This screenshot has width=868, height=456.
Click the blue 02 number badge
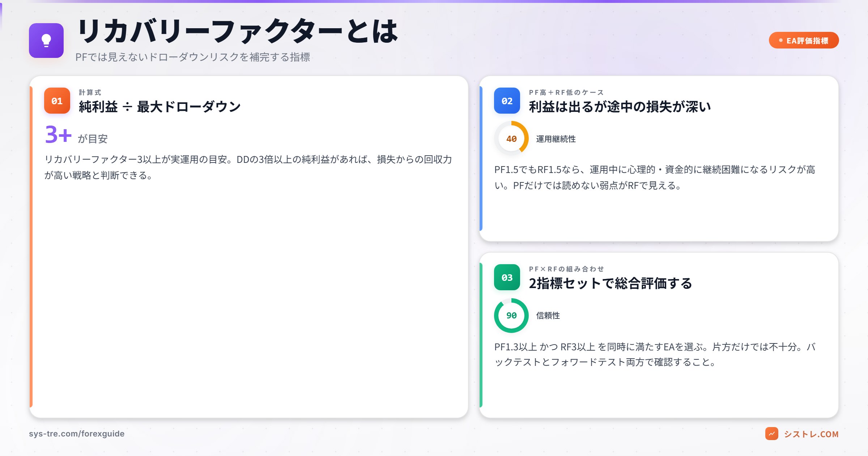tap(507, 101)
